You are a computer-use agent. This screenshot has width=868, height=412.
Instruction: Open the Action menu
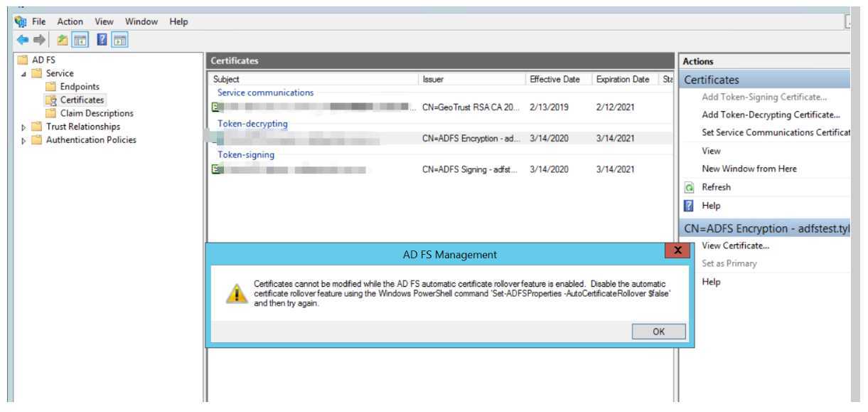click(71, 21)
